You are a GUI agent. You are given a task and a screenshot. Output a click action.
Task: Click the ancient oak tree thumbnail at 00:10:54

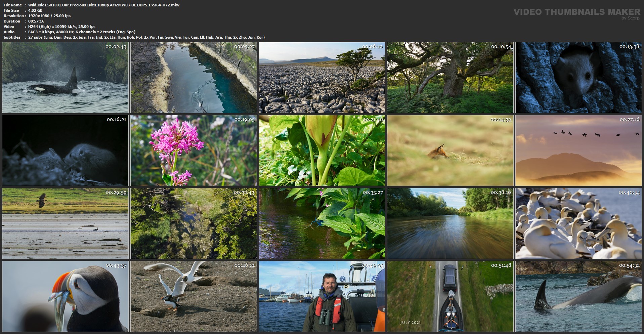(x=450, y=78)
